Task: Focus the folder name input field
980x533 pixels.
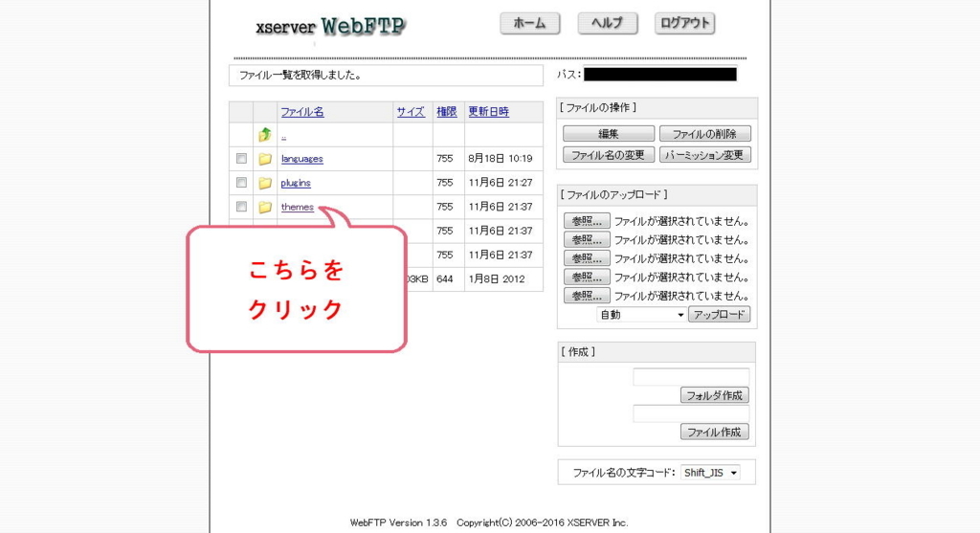Action: (691, 377)
